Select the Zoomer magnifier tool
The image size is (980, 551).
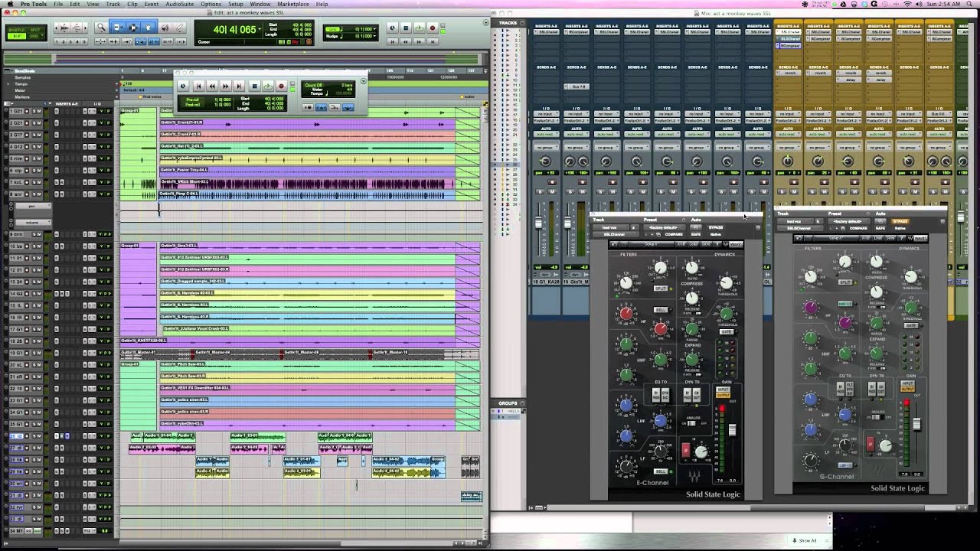(101, 28)
